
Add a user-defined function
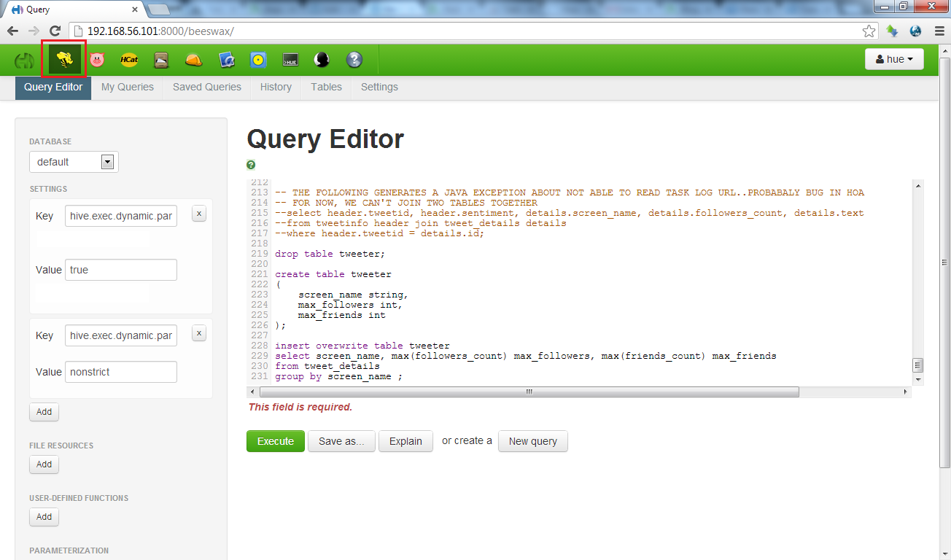pyautogui.click(x=44, y=517)
